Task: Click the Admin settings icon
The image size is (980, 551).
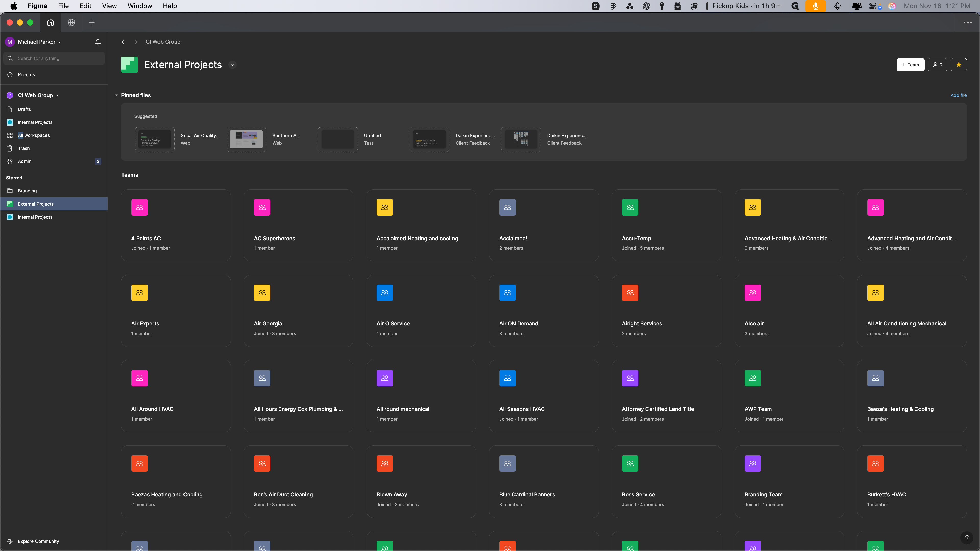Action: click(x=10, y=161)
